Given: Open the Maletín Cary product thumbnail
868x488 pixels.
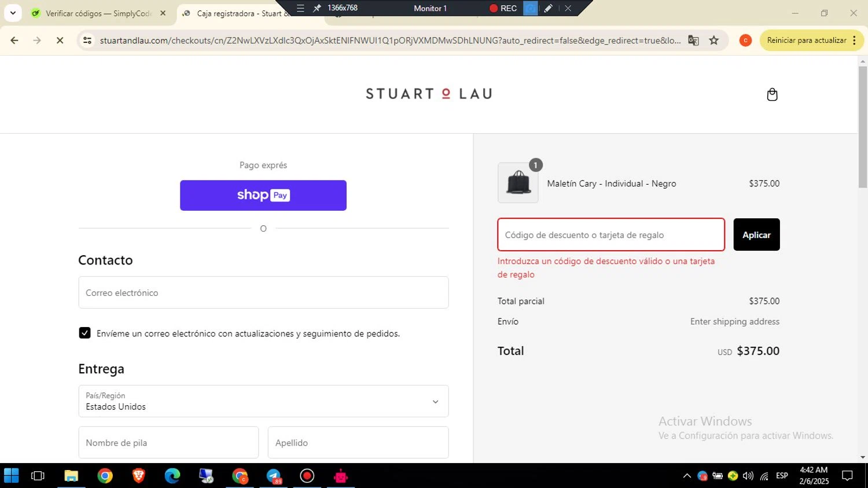Looking at the screenshot, I should tap(518, 183).
